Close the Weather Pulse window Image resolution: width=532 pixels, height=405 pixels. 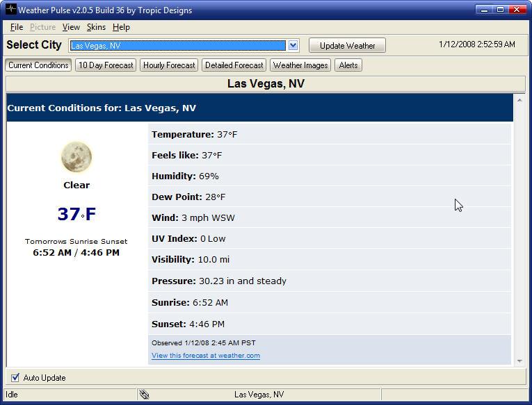click(x=517, y=10)
